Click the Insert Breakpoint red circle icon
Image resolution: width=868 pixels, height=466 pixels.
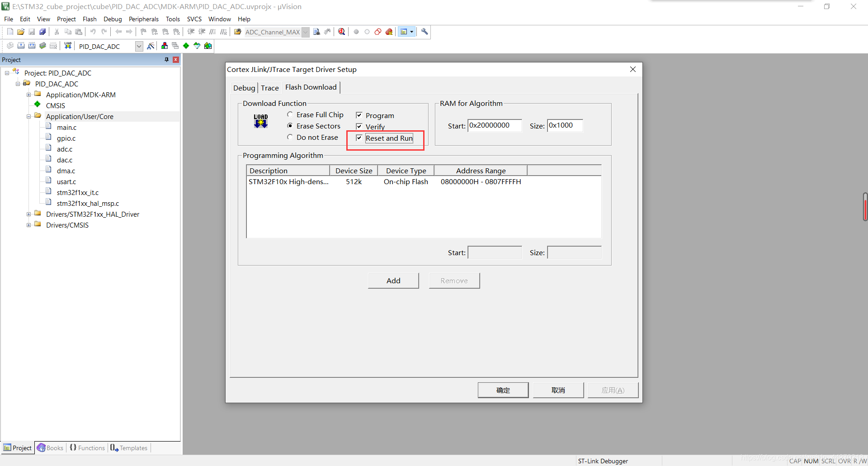click(356, 32)
